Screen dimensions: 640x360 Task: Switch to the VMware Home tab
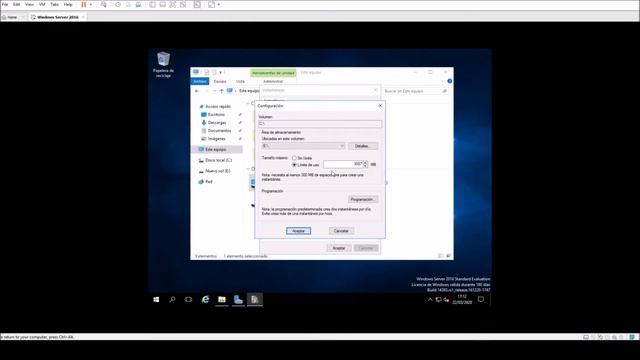12,17
